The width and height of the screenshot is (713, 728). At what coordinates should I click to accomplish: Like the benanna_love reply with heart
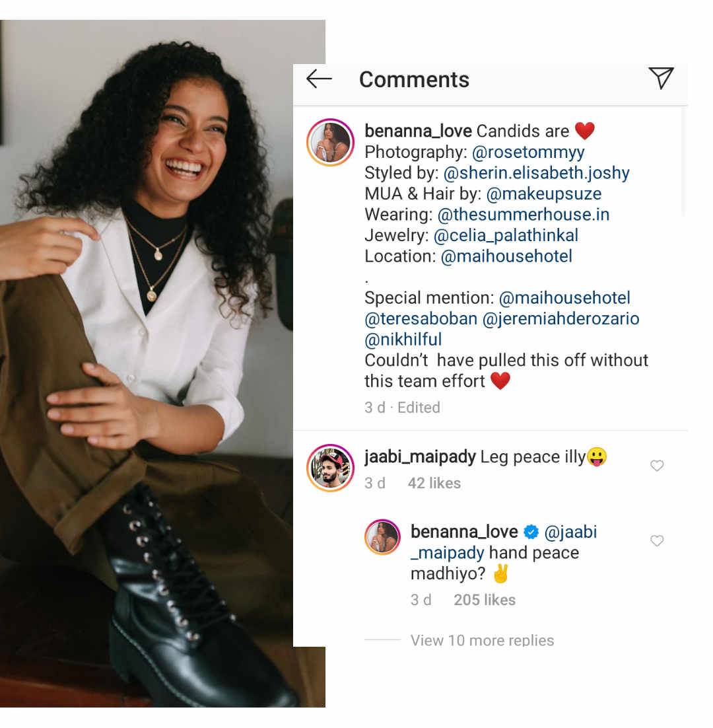657,541
